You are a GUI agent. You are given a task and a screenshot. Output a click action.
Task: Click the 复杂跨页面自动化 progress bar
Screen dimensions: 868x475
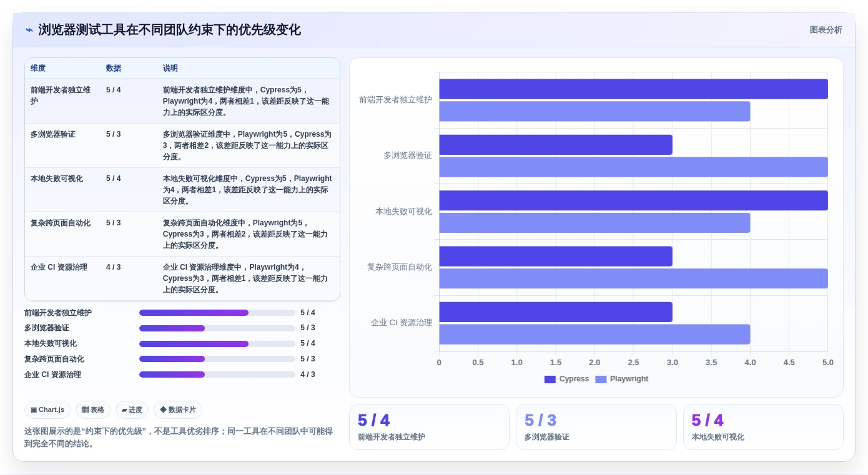(x=217, y=359)
